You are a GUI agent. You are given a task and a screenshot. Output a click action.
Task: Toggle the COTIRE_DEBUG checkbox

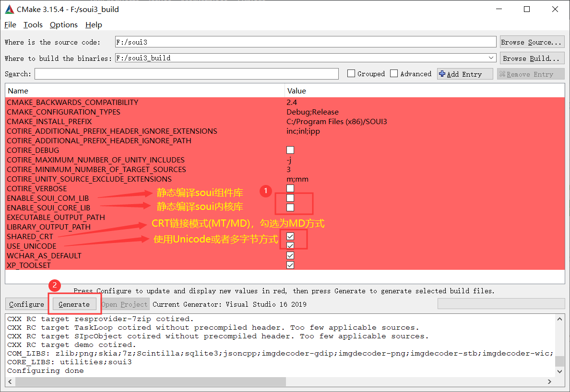tap(290, 150)
